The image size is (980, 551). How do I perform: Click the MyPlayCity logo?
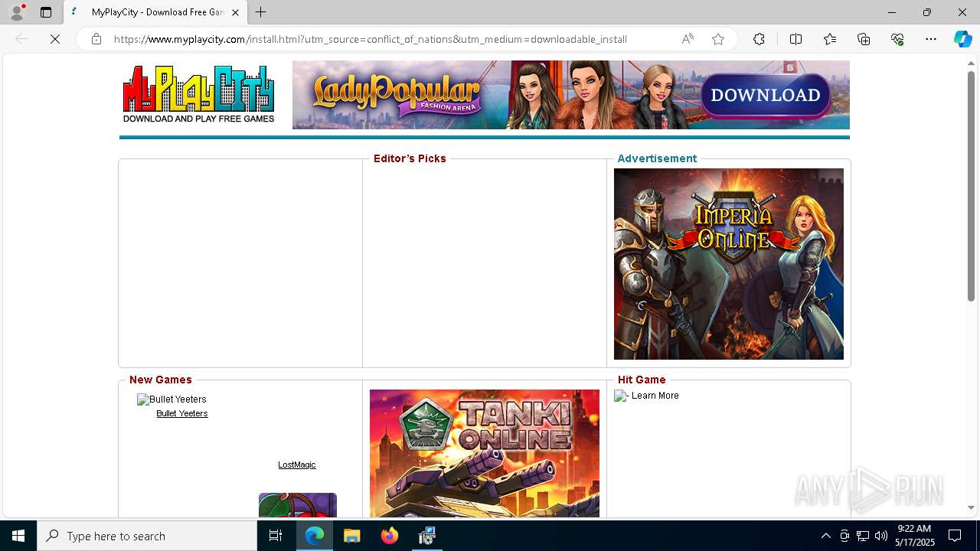coord(198,94)
